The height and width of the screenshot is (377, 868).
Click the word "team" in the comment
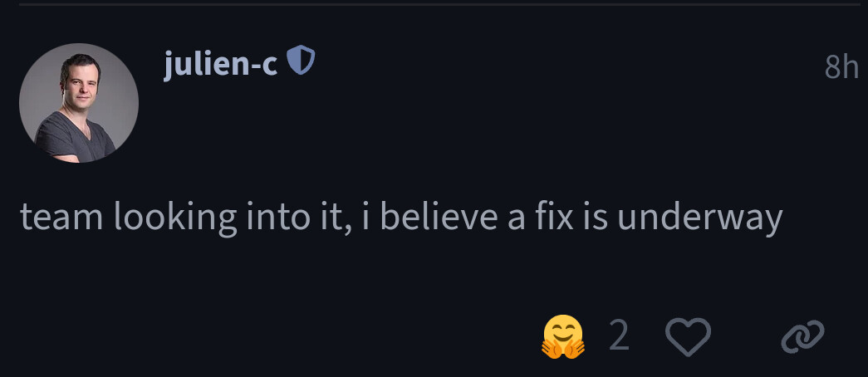[x=61, y=218]
